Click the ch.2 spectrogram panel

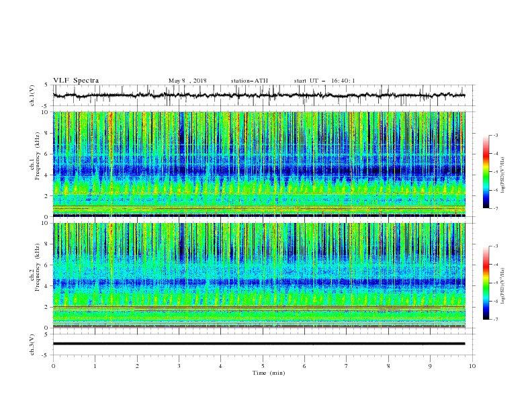(x=259, y=275)
